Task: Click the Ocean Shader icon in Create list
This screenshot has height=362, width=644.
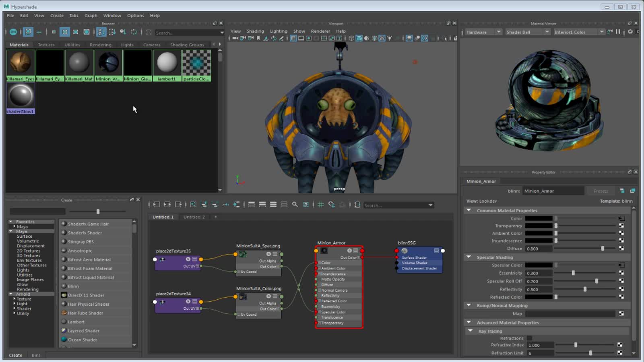Action: point(64,339)
